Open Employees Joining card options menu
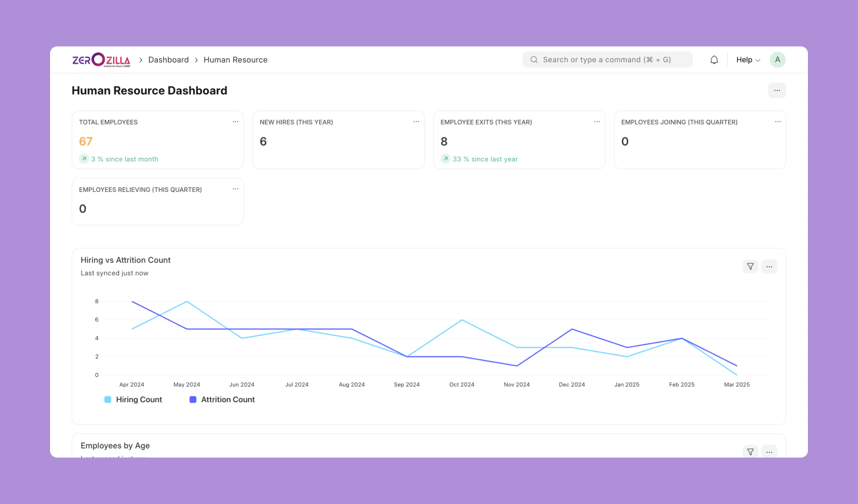Screen dimensions: 858x504 point(778,122)
